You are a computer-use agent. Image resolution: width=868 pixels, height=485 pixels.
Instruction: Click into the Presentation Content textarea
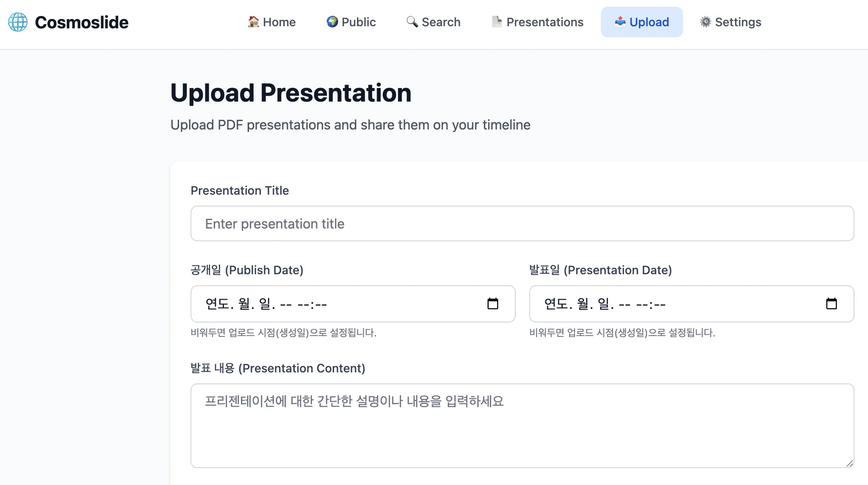point(522,425)
